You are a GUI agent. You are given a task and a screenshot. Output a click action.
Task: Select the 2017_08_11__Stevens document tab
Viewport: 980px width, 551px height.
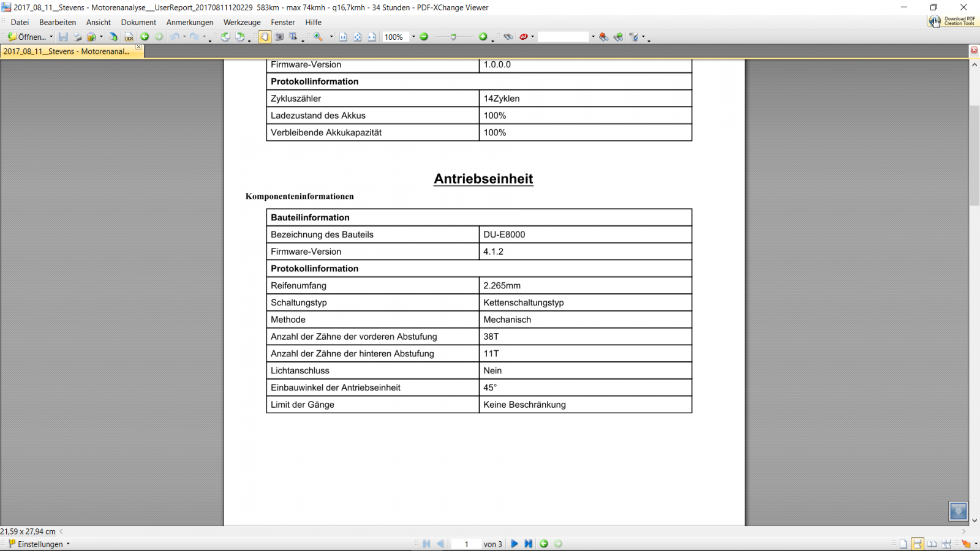pos(66,51)
